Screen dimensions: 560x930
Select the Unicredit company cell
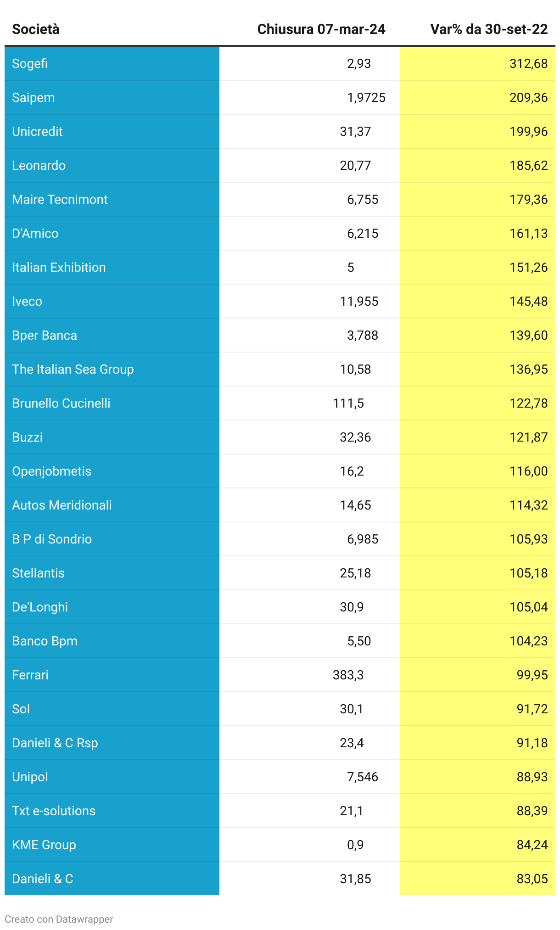(x=37, y=131)
